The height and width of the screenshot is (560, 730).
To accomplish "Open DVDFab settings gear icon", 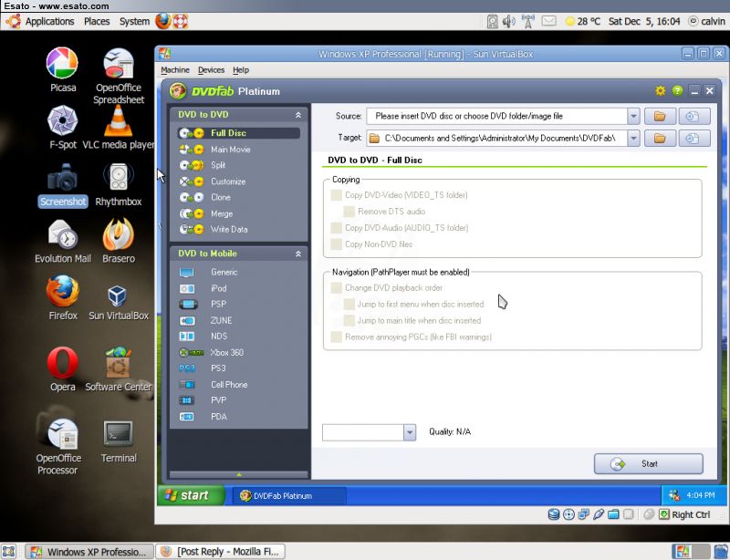I will click(660, 91).
